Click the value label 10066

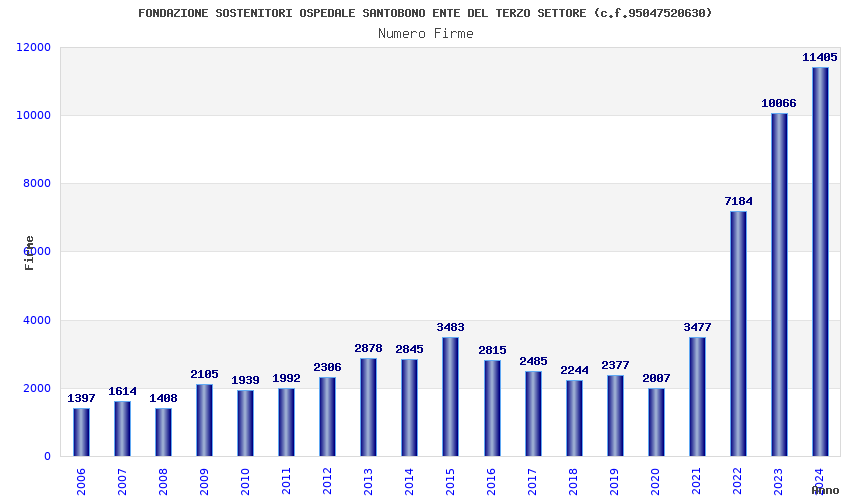pos(778,103)
